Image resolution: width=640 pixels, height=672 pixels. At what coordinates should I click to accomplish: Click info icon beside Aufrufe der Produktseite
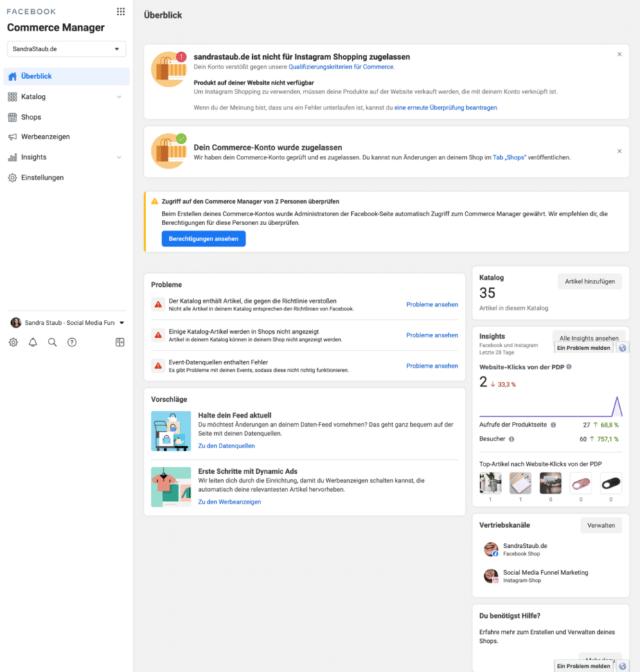(x=553, y=425)
